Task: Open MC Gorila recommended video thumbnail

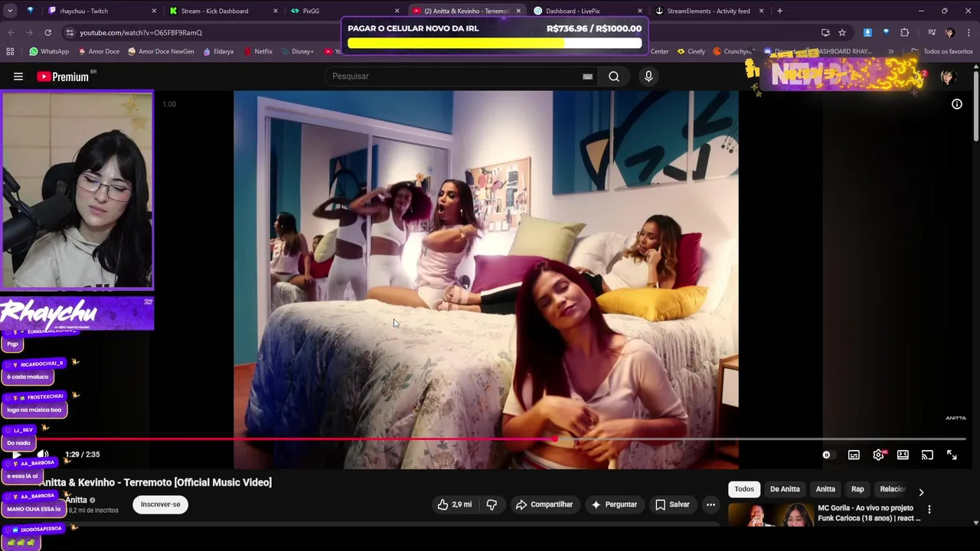Action: pyautogui.click(x=770, y=516)
